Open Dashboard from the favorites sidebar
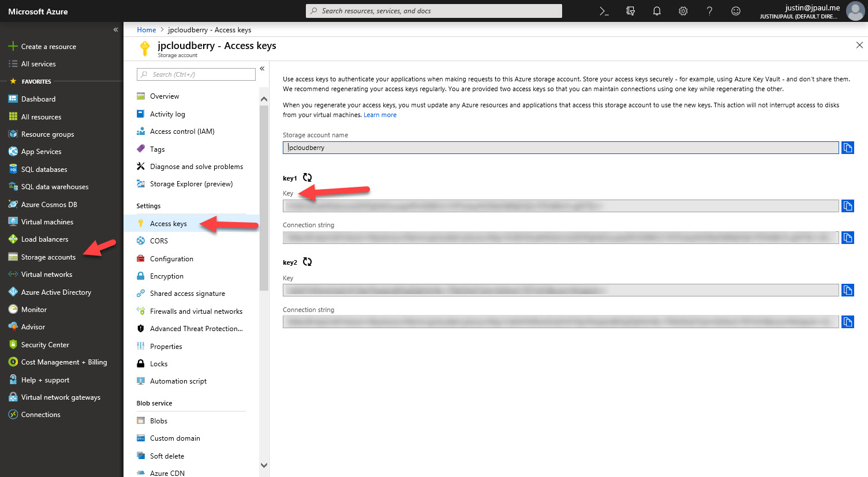 (x=38, y=99)
